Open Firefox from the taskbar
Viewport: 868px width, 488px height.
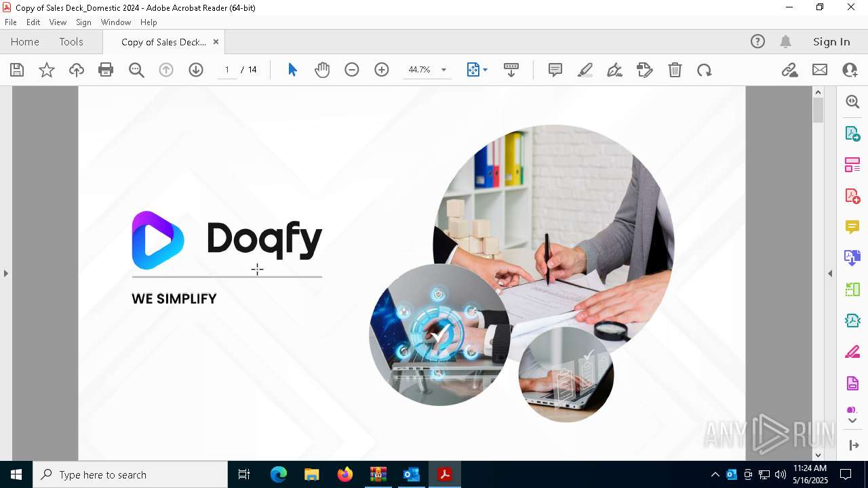[344, 474]
